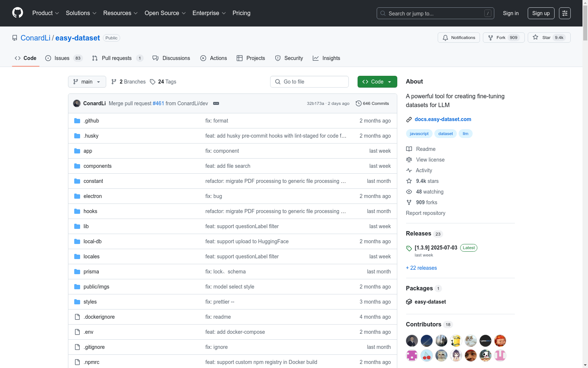Click the Notifications bell button
Screen dimensions: 588x368
click(x=459, y=38)
